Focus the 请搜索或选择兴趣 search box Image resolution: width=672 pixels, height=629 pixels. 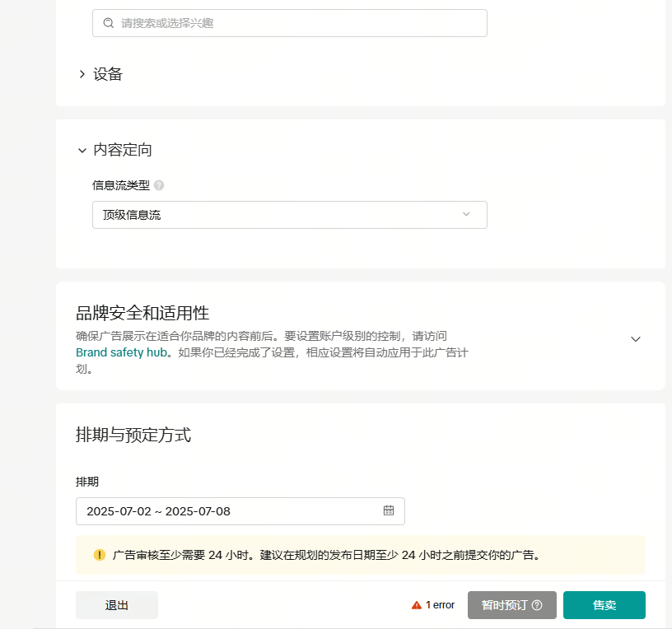click(x=296, y=23)
